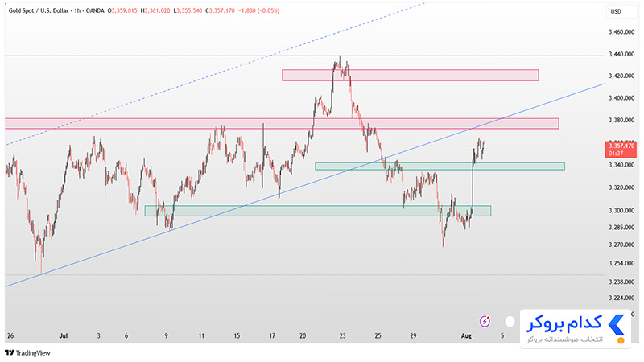Open the TradingView logo link
Screen dimensions: 644x362
pos(27,352)
